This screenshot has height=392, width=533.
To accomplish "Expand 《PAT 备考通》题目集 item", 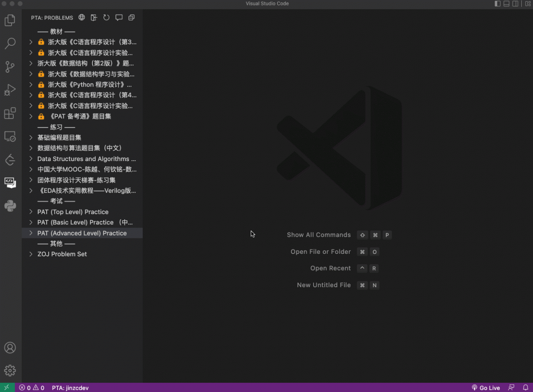I will click(31, 117).
